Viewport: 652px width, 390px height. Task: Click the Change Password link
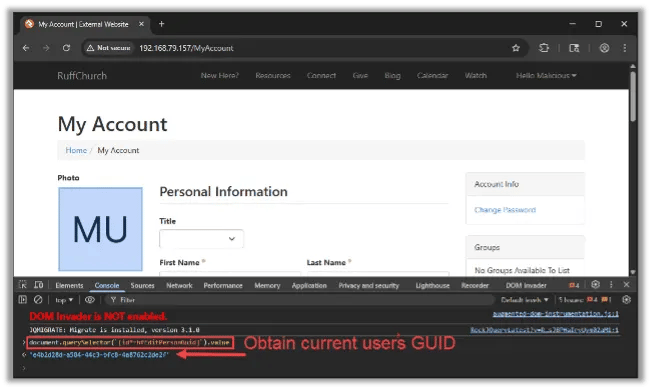[x=505, y=210]
